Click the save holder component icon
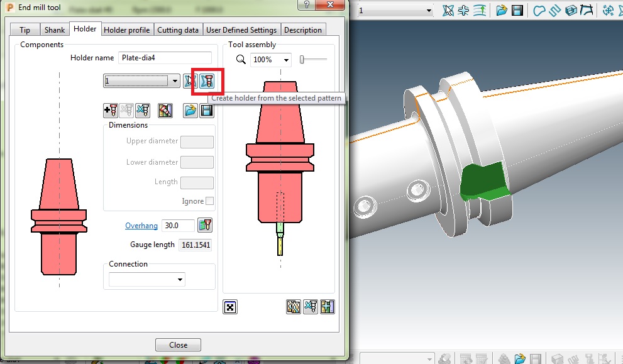The height and width of the screenshot is (364, 623). [x=207, y=110]
